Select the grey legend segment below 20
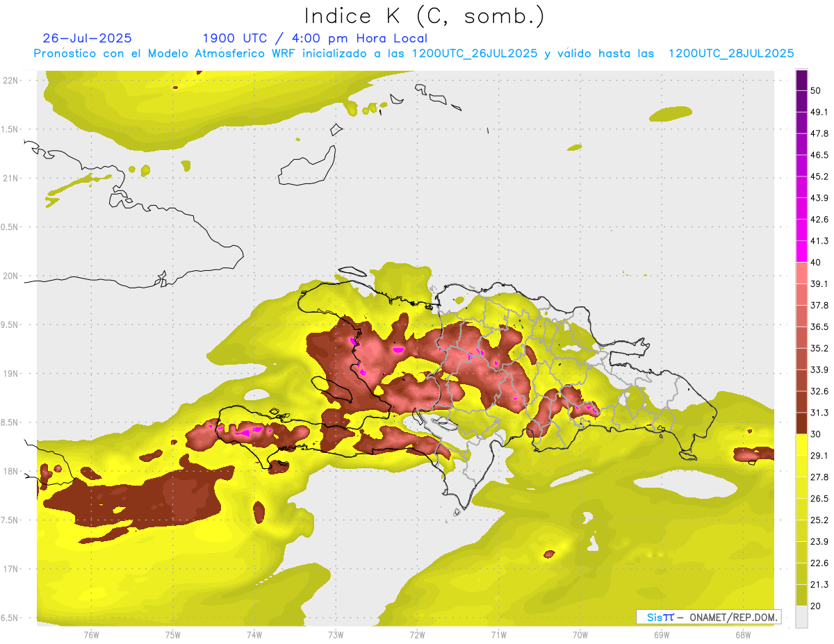Screen dimensions: 834x644 (801, 617)
